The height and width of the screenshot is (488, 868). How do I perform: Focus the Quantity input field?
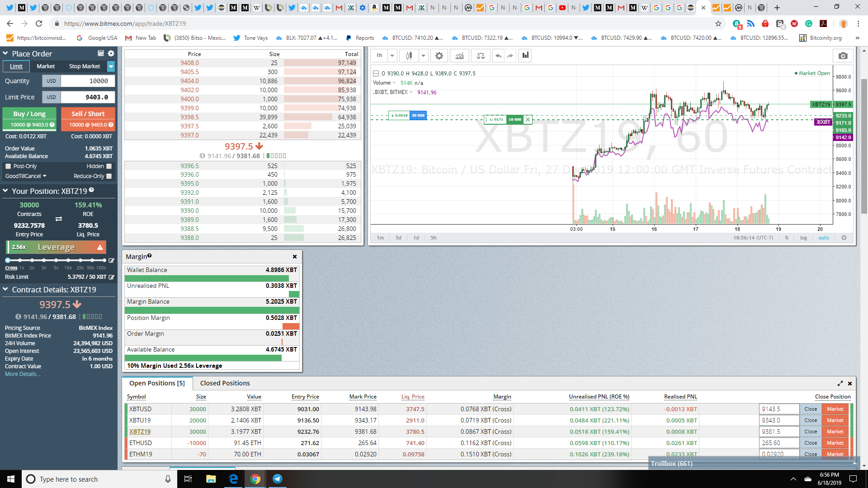[x=88, y=81]
